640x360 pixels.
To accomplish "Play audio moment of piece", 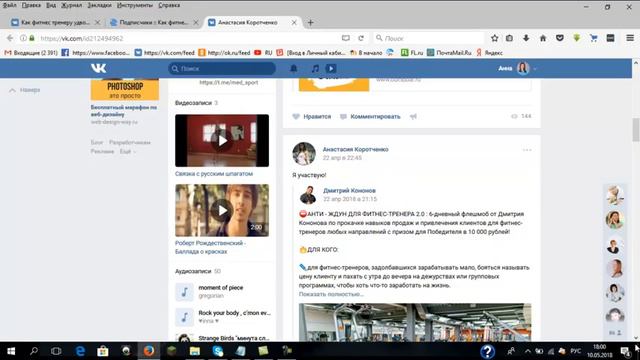I will [x=184, y=292].
